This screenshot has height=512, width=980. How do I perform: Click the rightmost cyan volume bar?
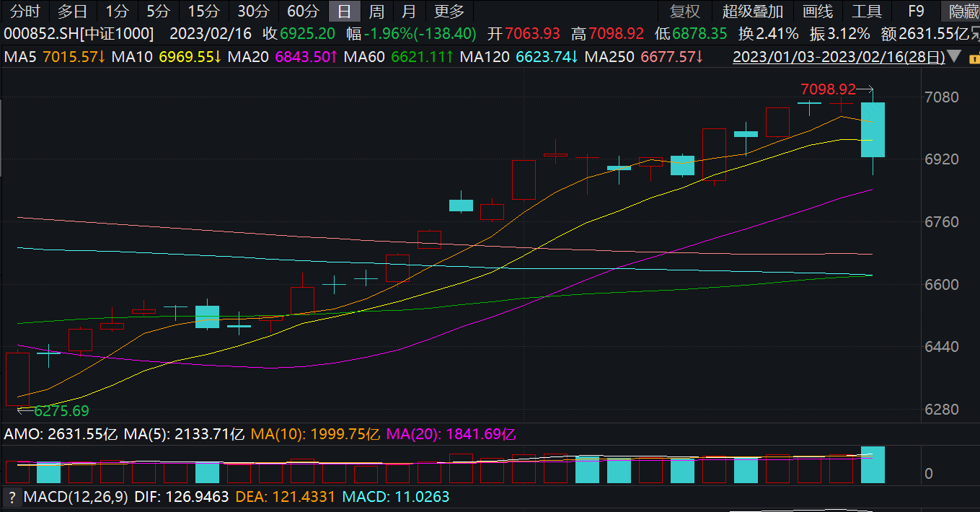pos(873,464)
